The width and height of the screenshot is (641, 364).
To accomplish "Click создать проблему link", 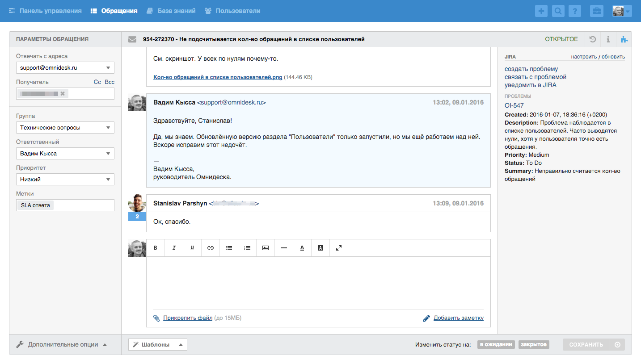I will pos(531,69).
